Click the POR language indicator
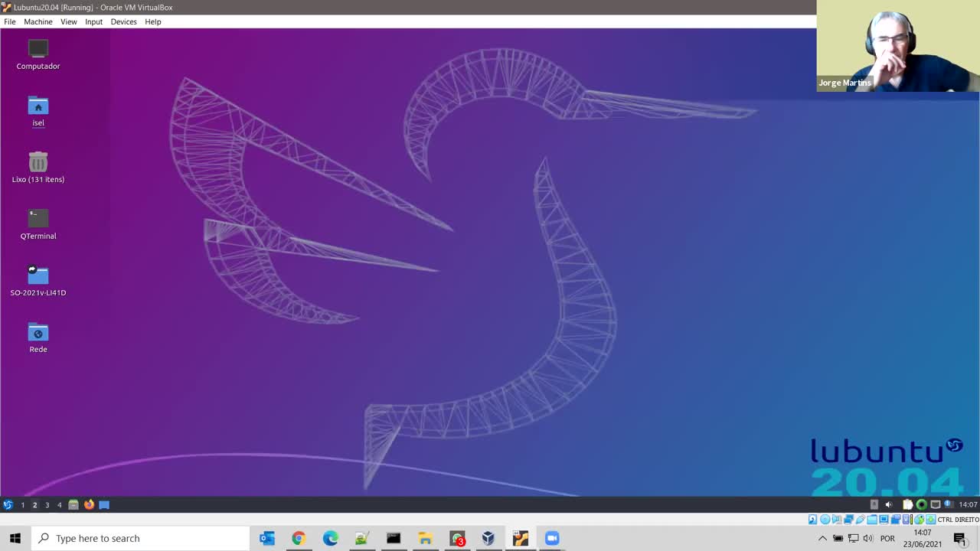This screenshot has height=551, width=980. pyautogui.click(x=887, y=538)
